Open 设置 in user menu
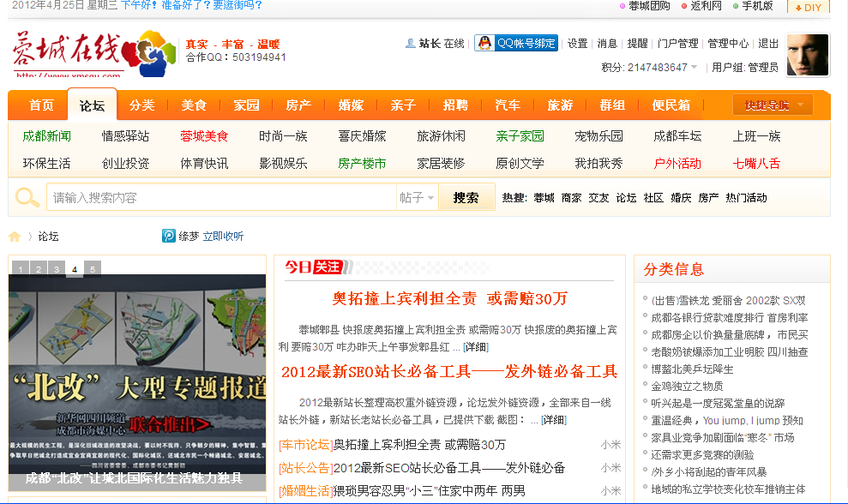Image resolution: width=848 pixels, height=504 pixels. (577, 43)
